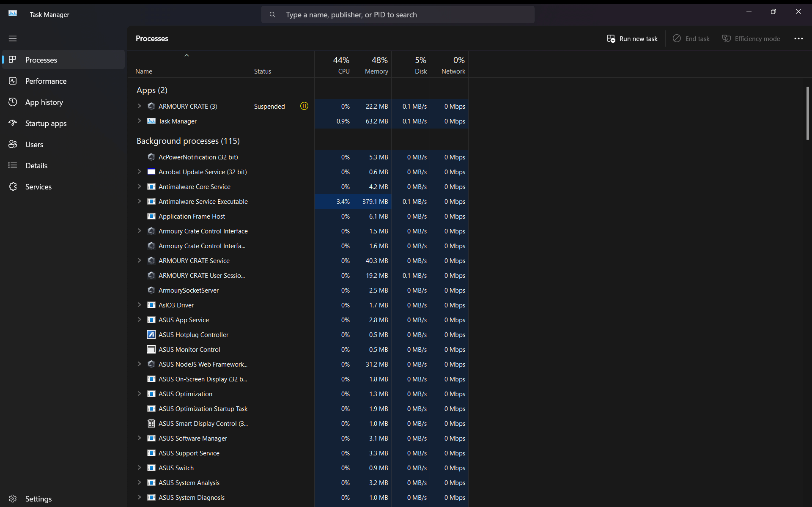Click the process search input field
This screenshot has height=507, width=812.
pos(398,15)
